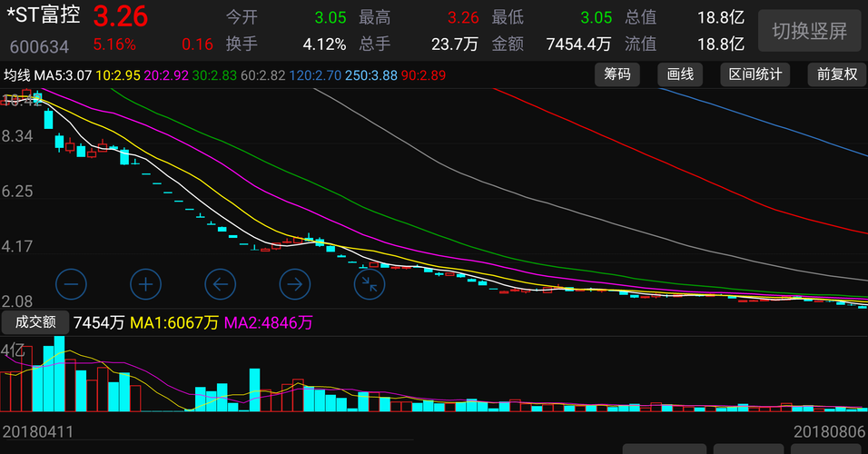Tap end date 20180806
868x454 pixels.
click(829, 432)
